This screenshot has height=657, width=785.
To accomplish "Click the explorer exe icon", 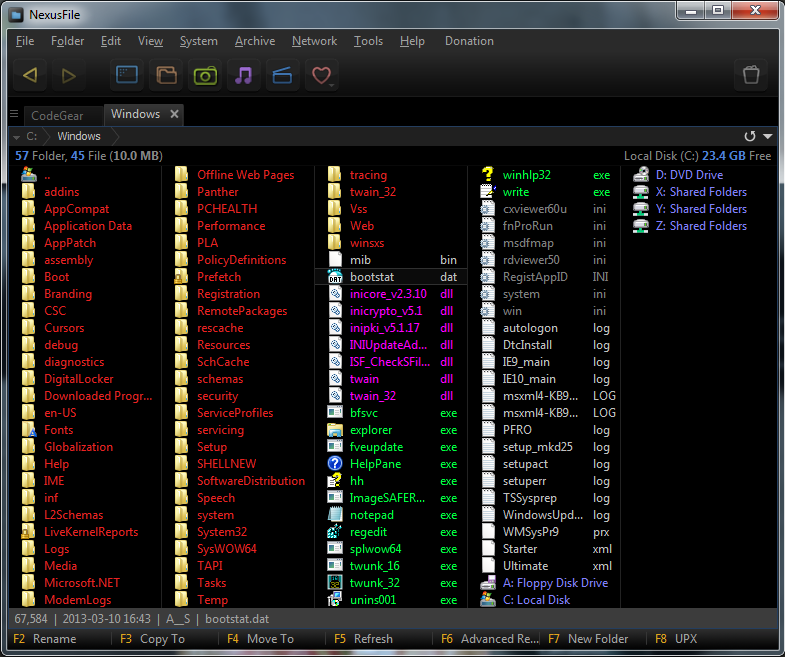I will (x=334, y=430).
